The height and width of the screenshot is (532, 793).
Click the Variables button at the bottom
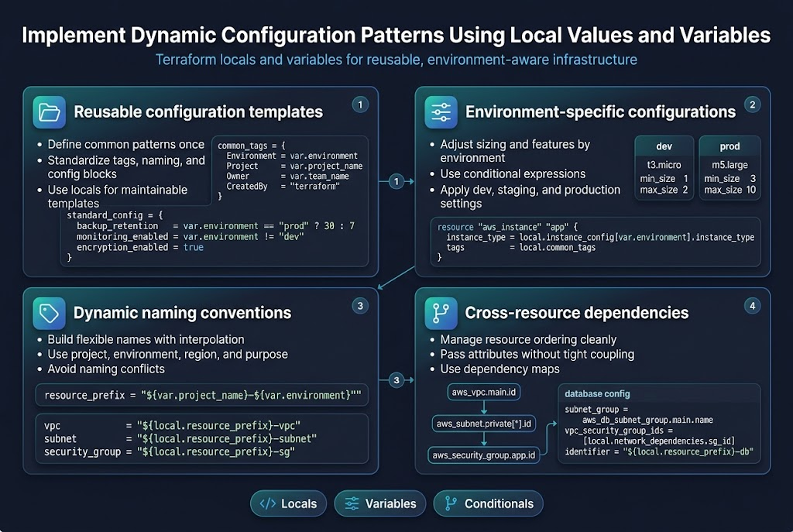[379, 503]
